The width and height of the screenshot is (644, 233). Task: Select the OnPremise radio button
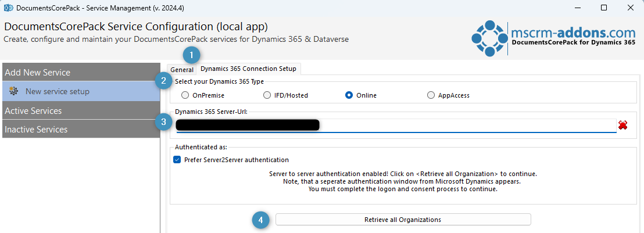(185, 95)
